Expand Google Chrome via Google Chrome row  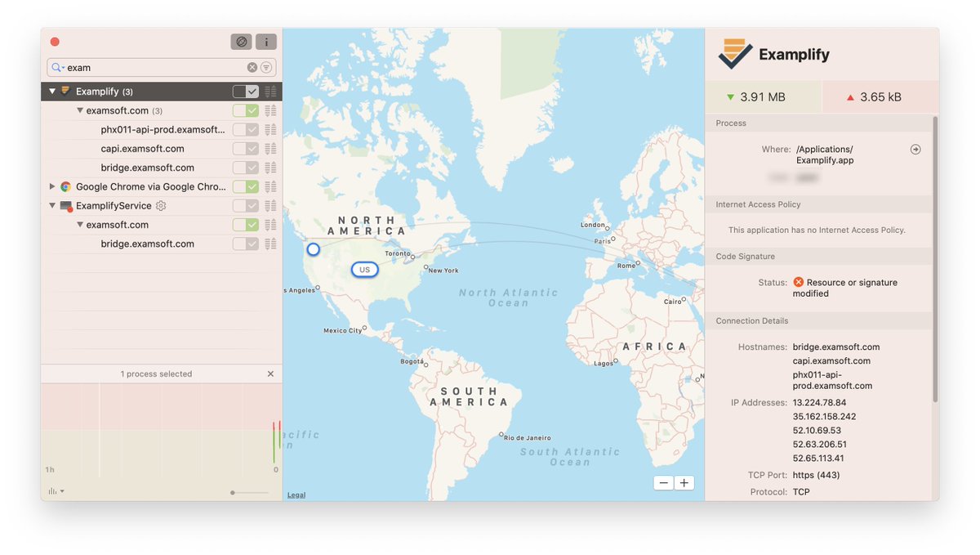(52, 186)
